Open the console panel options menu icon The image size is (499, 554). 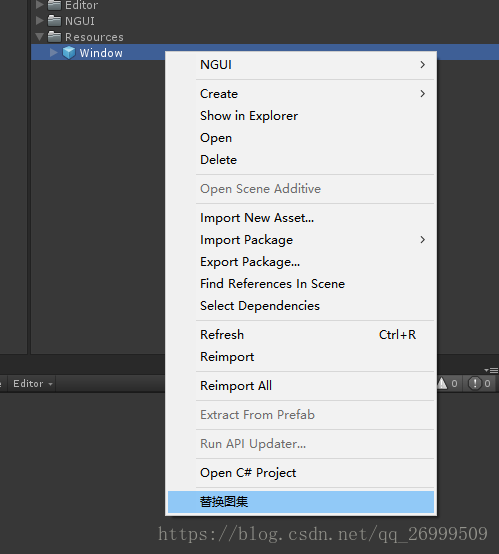[x=491, y=370]
